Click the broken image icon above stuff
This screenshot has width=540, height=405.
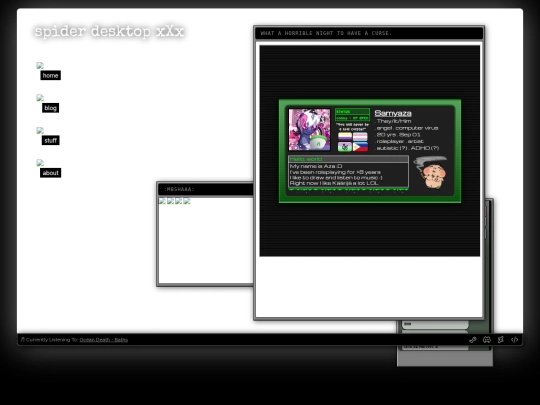[x=40, y=130]
